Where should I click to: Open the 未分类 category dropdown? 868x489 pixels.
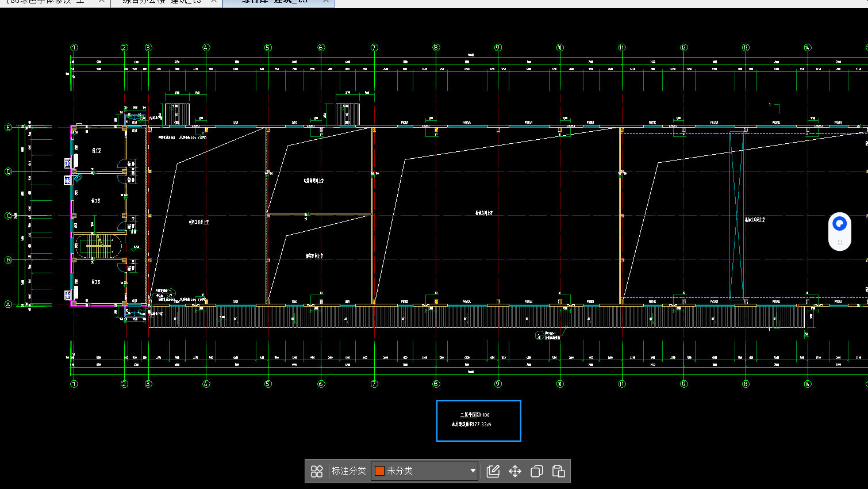[x=425, y=471]
